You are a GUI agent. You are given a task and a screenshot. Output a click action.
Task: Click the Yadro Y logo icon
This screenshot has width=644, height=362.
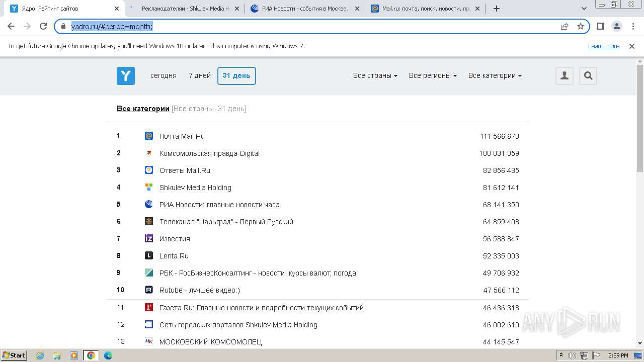[x=126, y=76]
